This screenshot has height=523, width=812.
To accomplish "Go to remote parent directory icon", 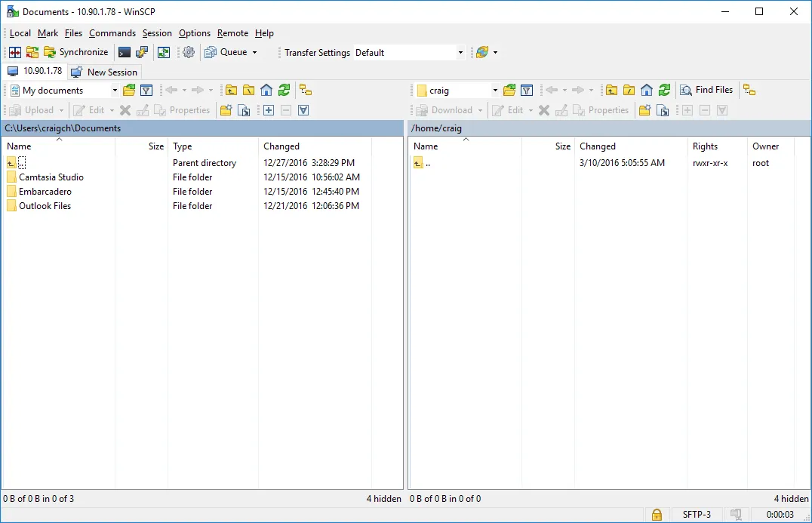I will click(611, 91).
